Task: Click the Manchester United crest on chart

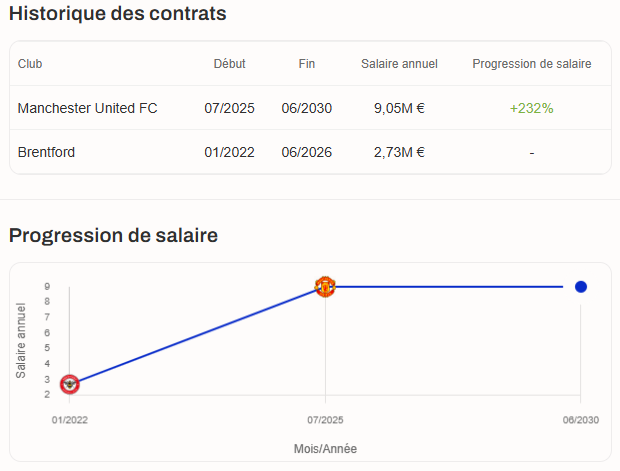Action: (x=325, y=287)
